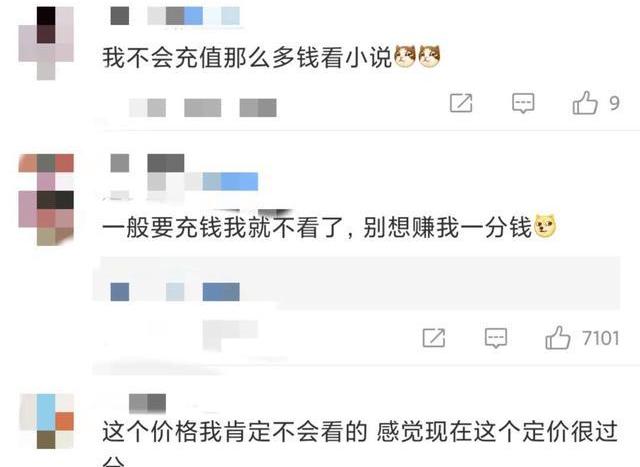
Task: Like the comment with 9 likes
Action: (x=585, y=102)
